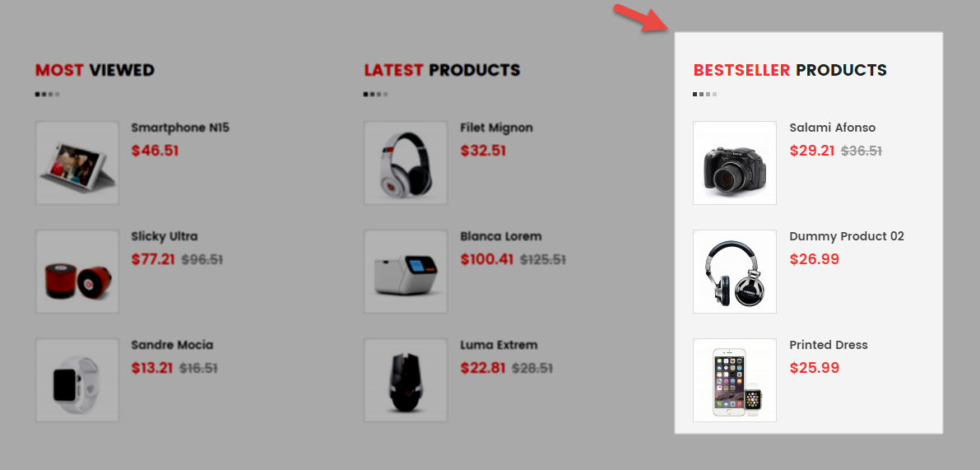Screen dimensions: 980x470
Task: Click the Salami Afonso product name
Action: (833, 128)
